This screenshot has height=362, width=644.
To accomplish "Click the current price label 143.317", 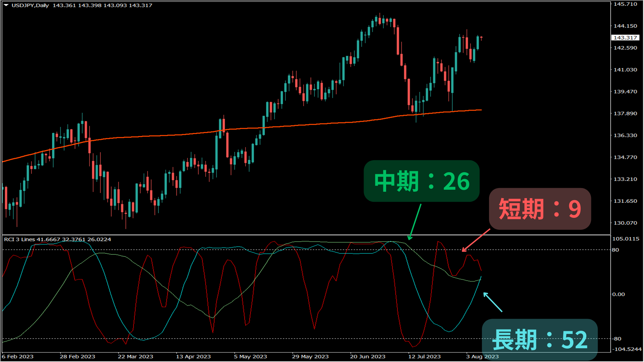I will (x=625, y=38).
